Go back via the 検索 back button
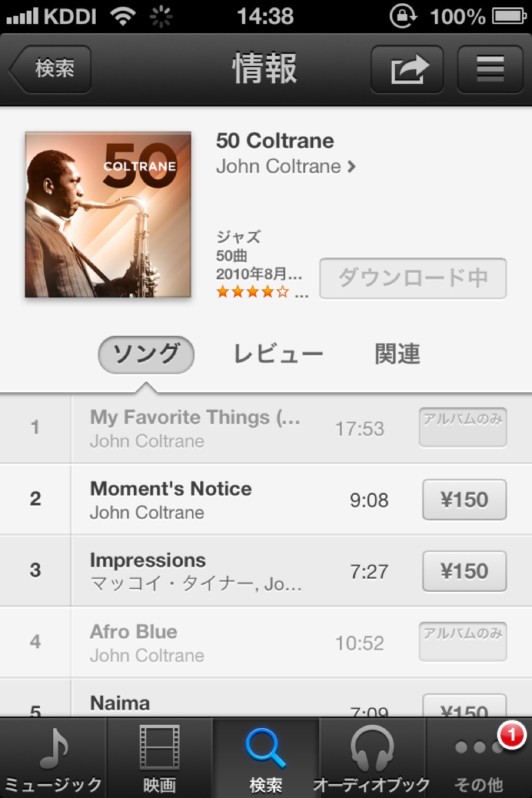Viewport: 532px width, 798px height. pyautogui.click(x=49, y=69)
